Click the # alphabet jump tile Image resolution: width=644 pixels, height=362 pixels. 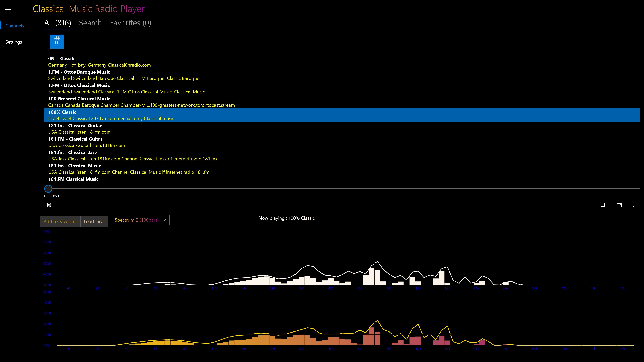pyautogui.click(x=57, y=41)
